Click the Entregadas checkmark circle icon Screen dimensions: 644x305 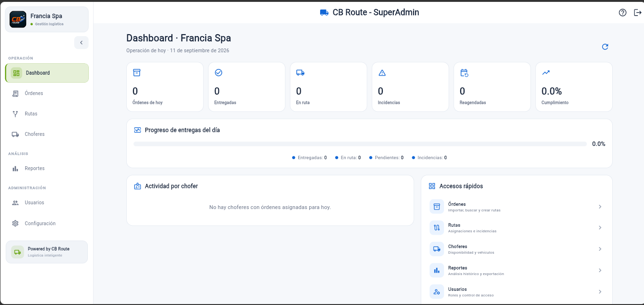pos(218,73)
